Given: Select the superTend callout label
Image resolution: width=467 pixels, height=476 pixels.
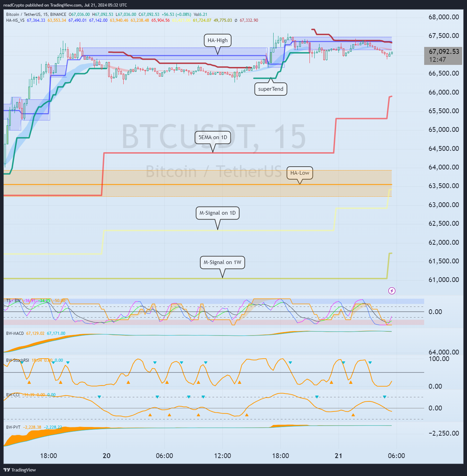Looking at the screenshot, I should point(271,89).
